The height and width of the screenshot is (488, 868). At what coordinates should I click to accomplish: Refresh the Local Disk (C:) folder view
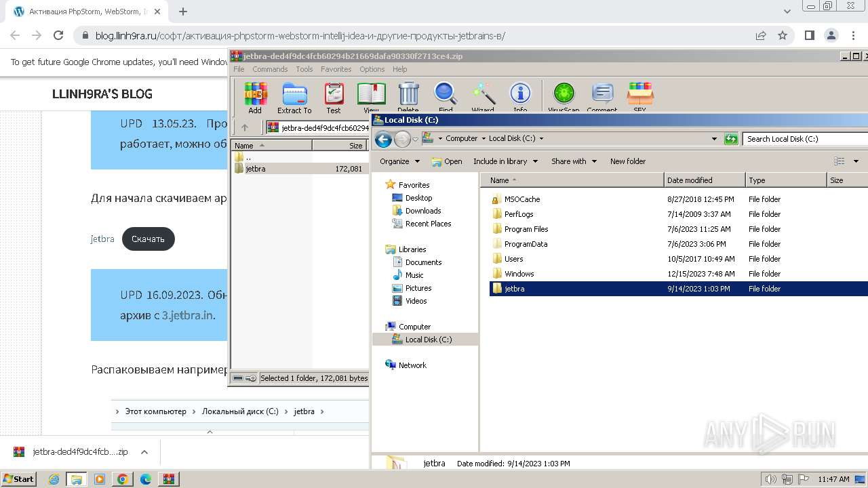[x=731, y=139]
